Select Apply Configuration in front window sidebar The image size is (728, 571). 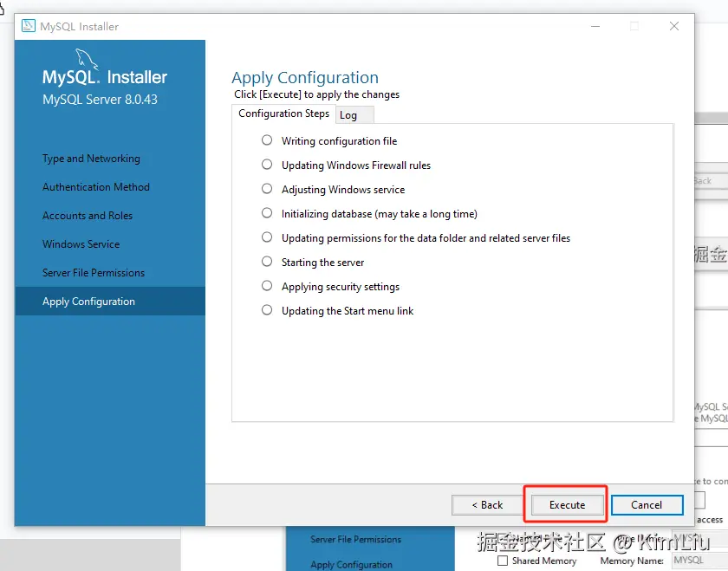click(x=109, y=302)
